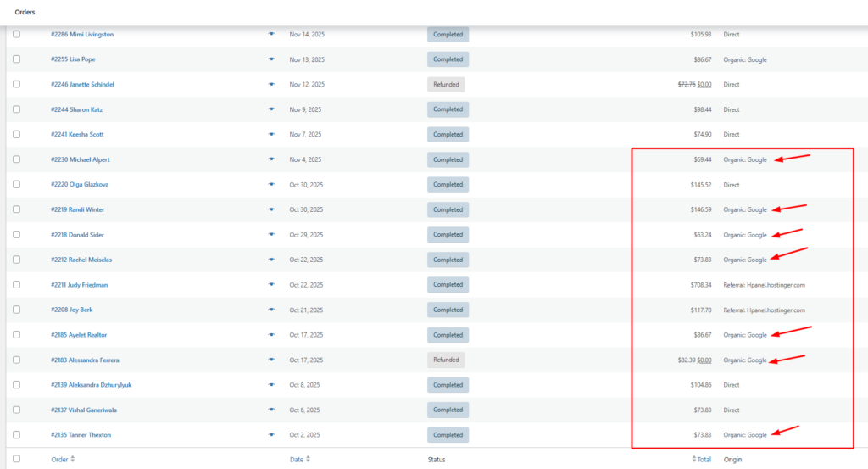This screenshot has width=868, height=469.
Task: Click preview eye for Sharon Katz order
Action: click(271, 109)
